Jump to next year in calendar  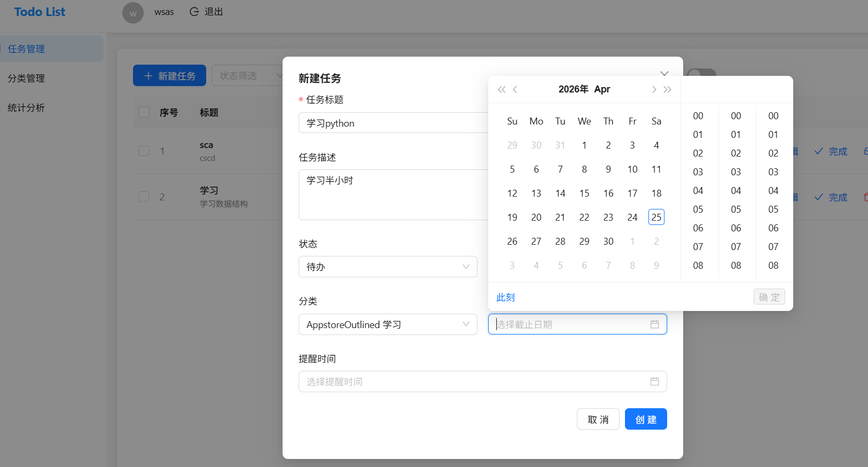(667, 90)
